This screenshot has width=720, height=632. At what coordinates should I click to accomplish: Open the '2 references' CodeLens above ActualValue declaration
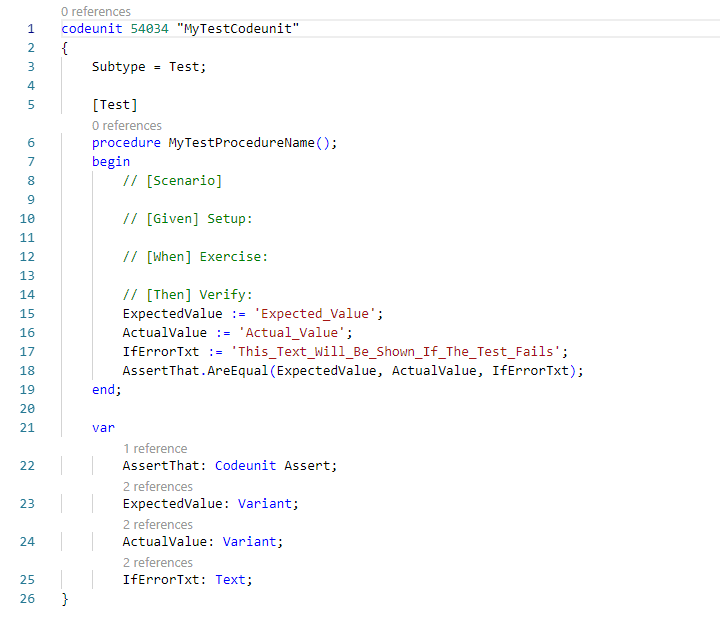pyautogui.click(x=158, y=525)
